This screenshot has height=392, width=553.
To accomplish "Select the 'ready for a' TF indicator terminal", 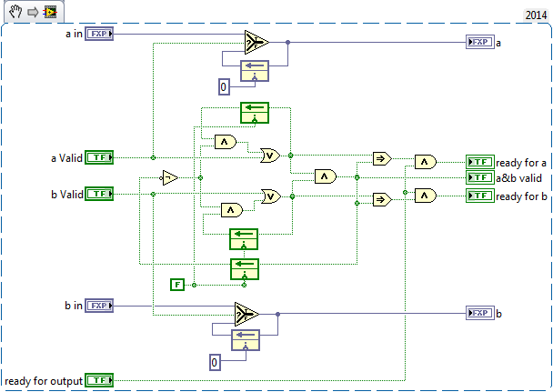I will point(480,162).
